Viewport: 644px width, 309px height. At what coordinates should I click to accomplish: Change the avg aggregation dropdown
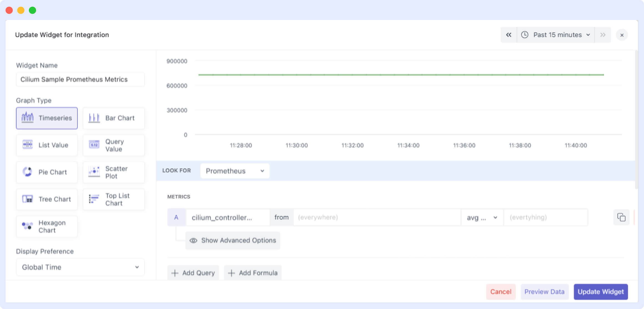[482, 217]
